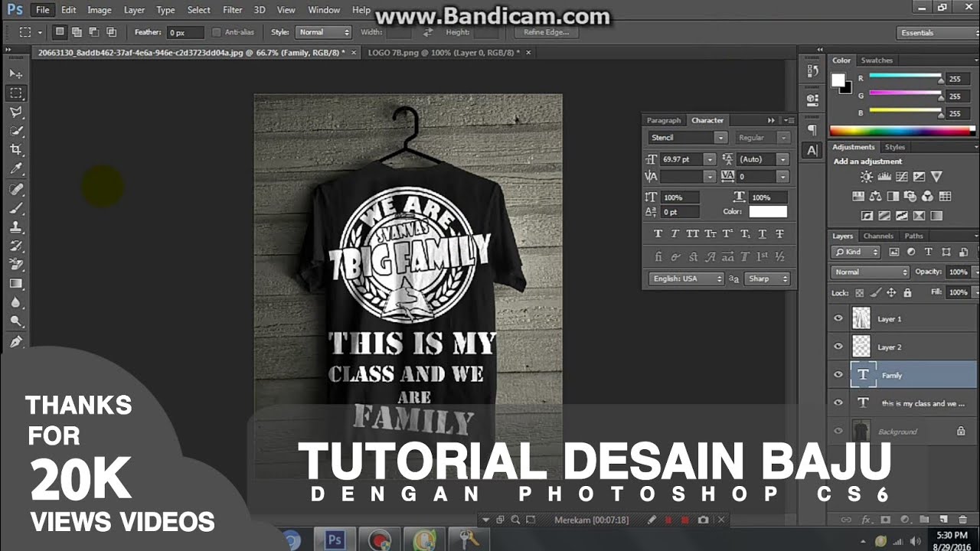980x551 pixels.
Task: Select the Blur tool
Action: click(16, 303)
